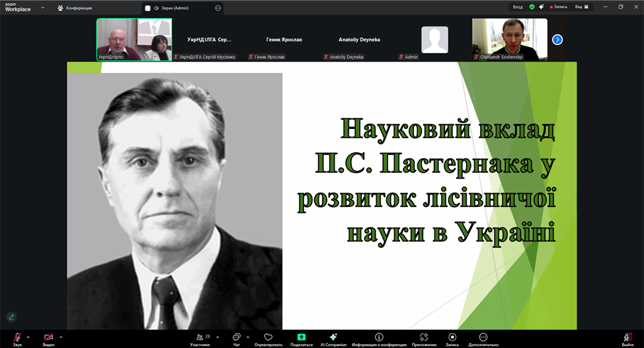Leave the meeting with Выйти

click(627, 338)
